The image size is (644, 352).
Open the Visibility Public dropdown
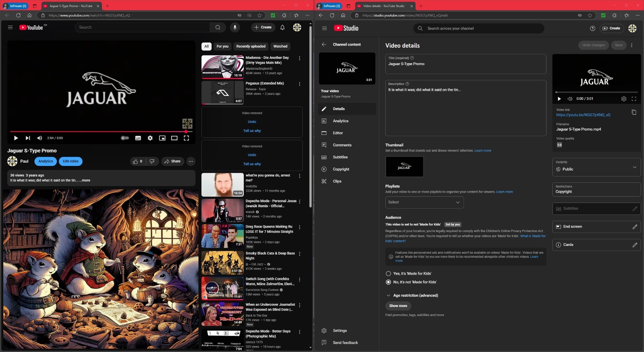point(596,167)
